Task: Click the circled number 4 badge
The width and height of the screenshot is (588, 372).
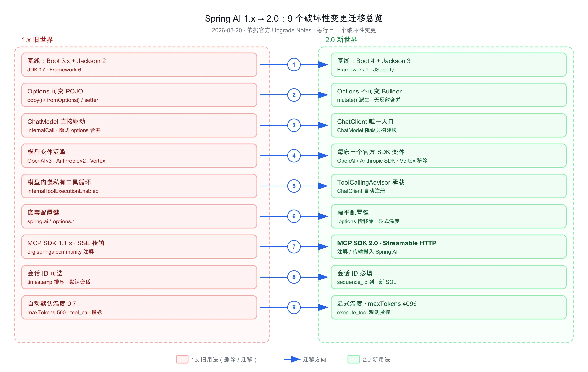Action: click(x=294, y=156)
